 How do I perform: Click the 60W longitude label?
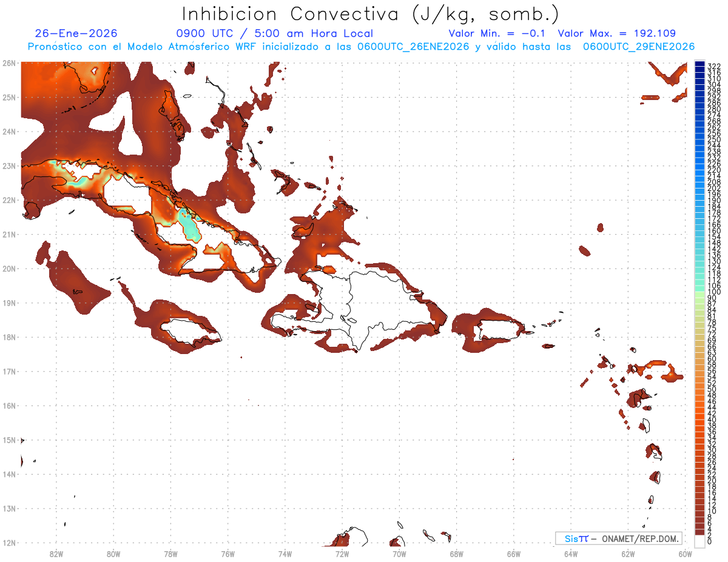(x=686, y=554)
